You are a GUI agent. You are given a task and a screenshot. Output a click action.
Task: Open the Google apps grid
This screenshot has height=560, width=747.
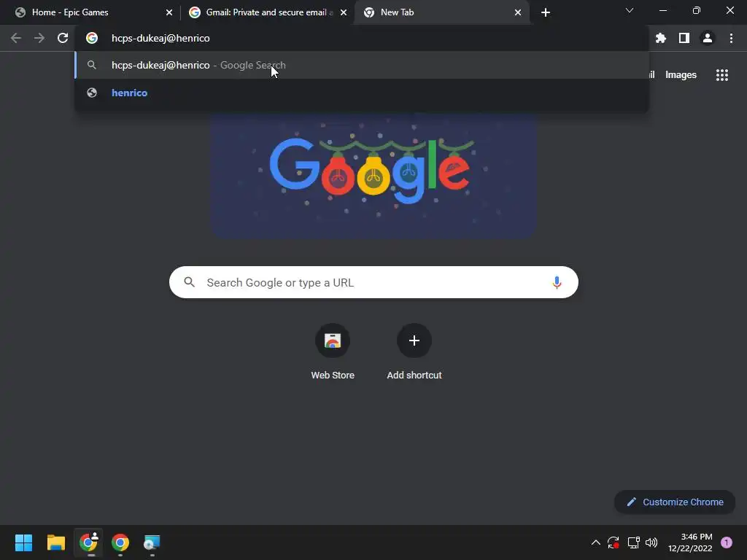(722, 75)
